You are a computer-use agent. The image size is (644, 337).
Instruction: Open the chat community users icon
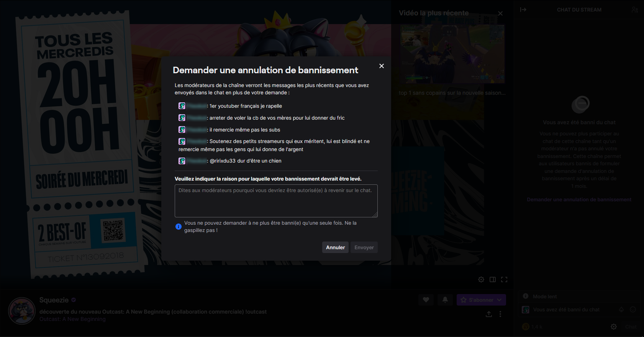635,10
